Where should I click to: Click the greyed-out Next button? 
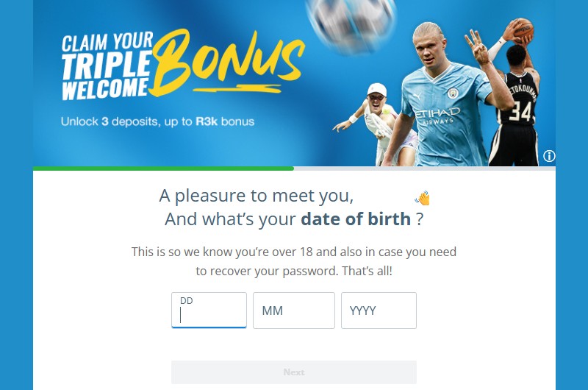tap(293, 372)
